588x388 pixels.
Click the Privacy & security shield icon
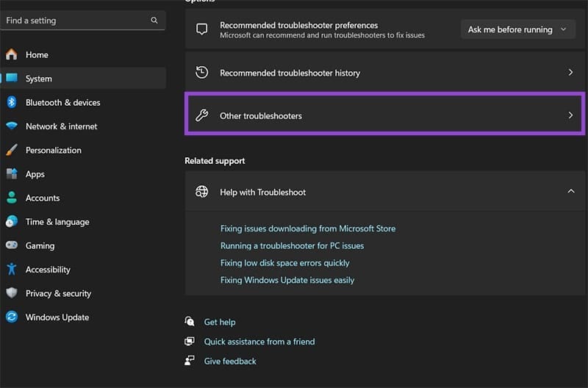pos(12,293)
